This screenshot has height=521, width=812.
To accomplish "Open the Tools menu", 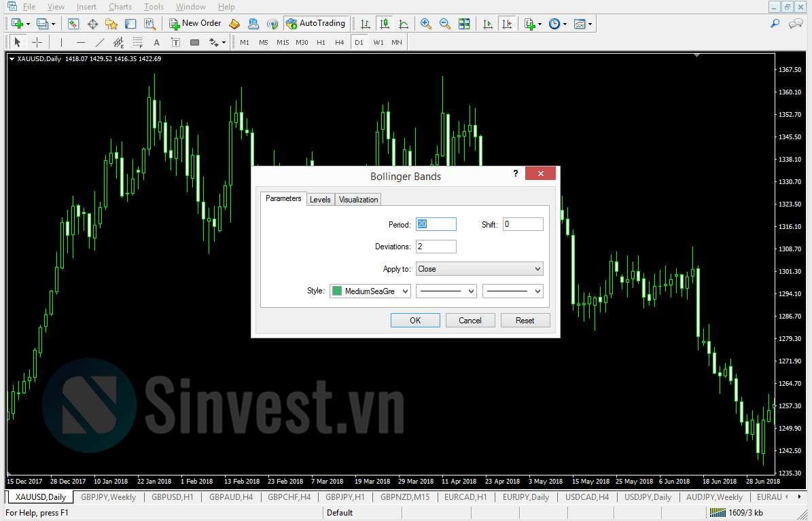I will [154, 7].
